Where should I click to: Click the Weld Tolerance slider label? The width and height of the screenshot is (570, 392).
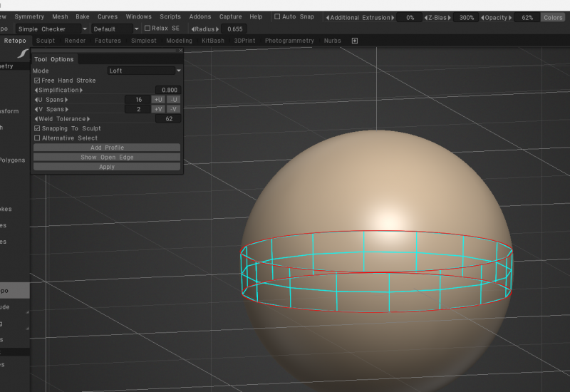[x=62, y=118]
